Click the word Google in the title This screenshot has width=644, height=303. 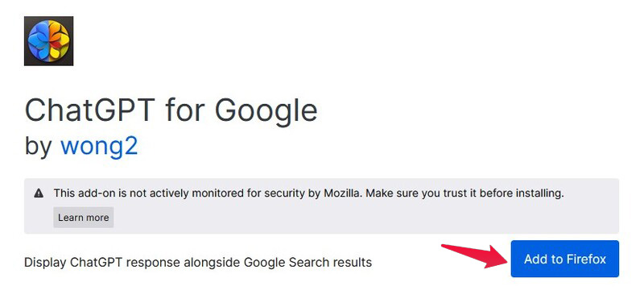[x=266, y=111]
